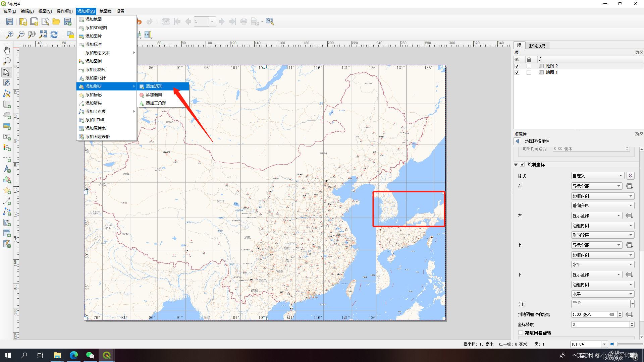The width and height of the screenshot is (644, 362).
Task: Click the Duplicate Layout icon
Action: coord(34,22)
